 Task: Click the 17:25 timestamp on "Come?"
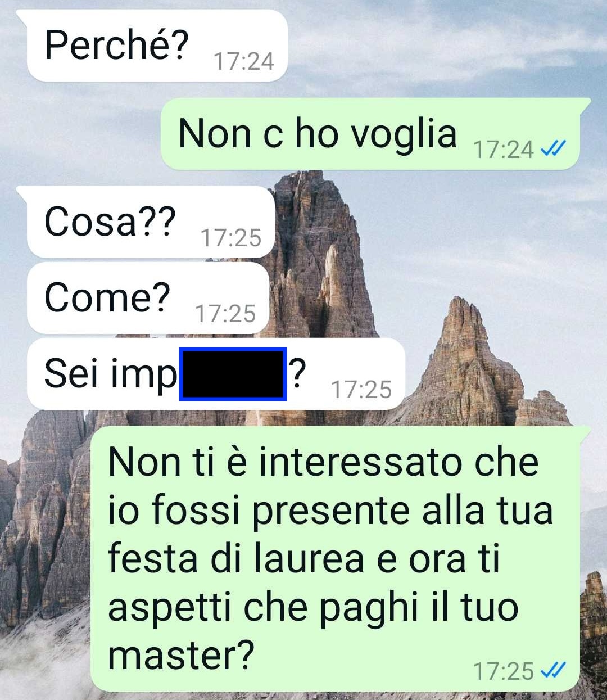(225, 314)
